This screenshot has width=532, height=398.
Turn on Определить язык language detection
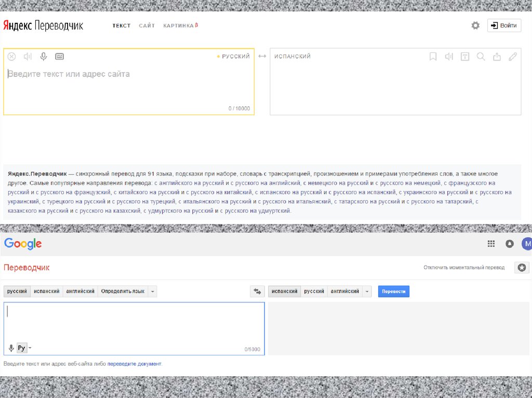tap(123, 292)
